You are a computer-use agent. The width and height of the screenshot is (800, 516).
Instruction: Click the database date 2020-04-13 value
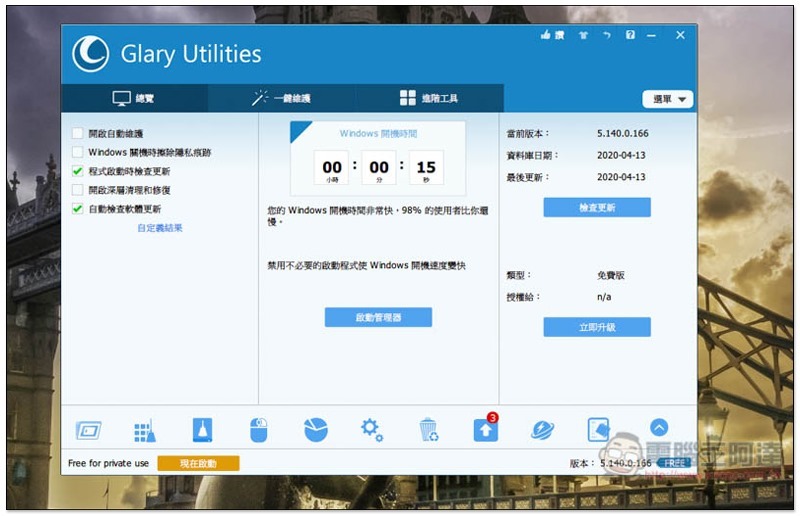point(621,155)
